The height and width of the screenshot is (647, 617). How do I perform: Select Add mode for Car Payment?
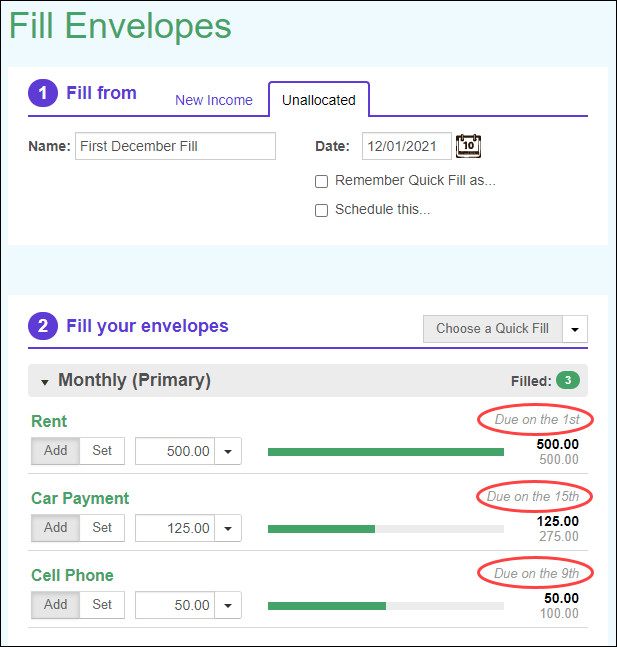pyautogui.click(x=55, y=528)
